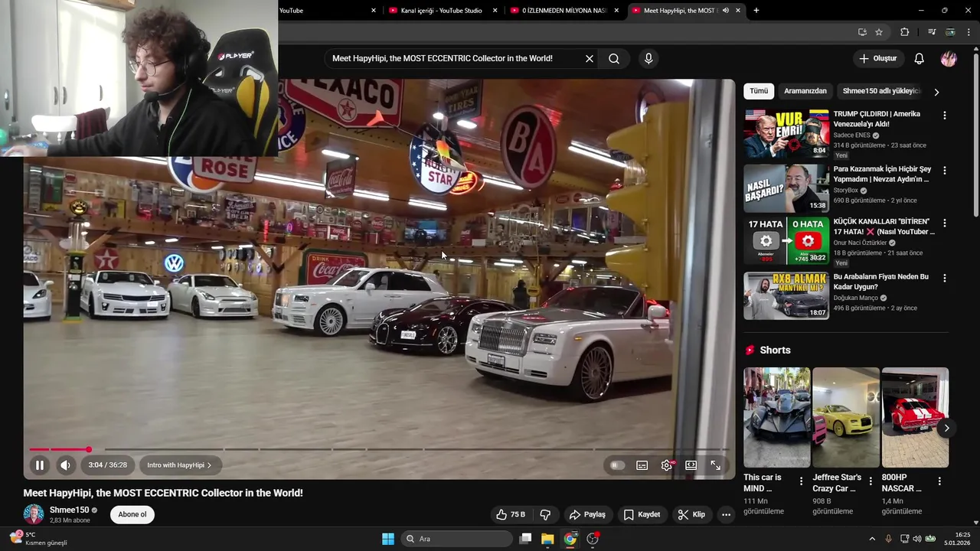Switch to 'Kanal içeriği - YouTube Studio' tab
The image size is (980, 551).
(443, 11)
